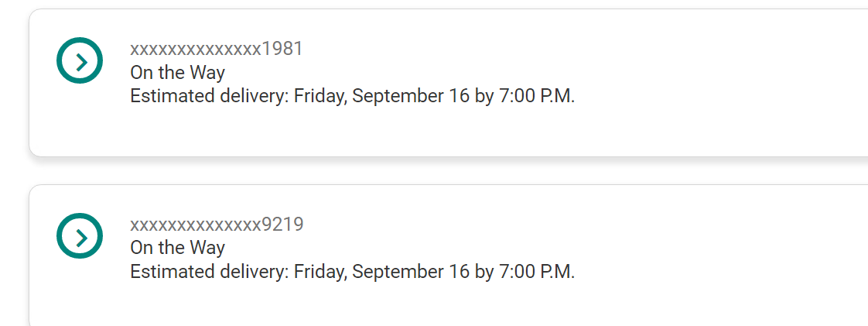Click "Estimated delivery:" label in 9219 card
The width and height of the screenshot is (868, 326).
(209, 272)
